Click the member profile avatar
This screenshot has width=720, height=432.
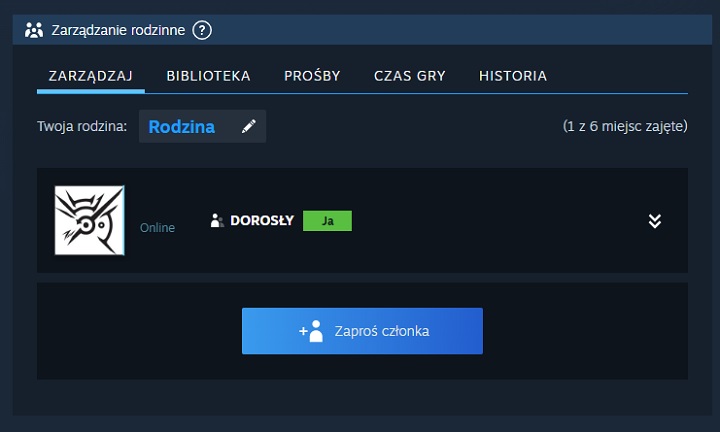click(x=89, y=220)
